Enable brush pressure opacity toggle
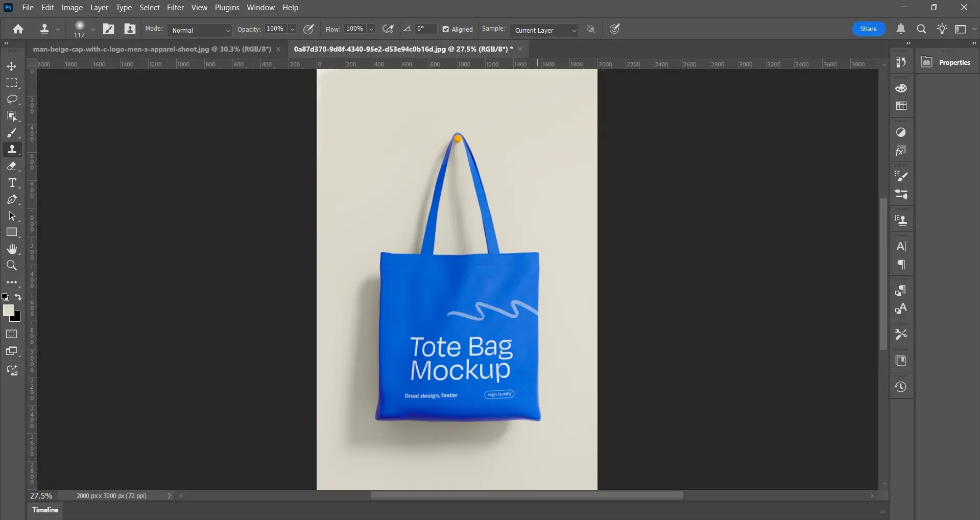Viewport: 980px width, 520px height. pos(308,29)
